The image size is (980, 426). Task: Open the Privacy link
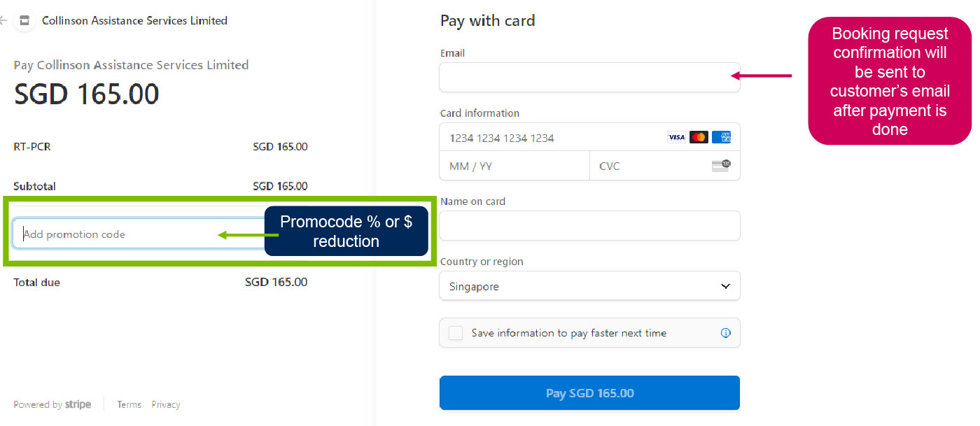[166, 404]
